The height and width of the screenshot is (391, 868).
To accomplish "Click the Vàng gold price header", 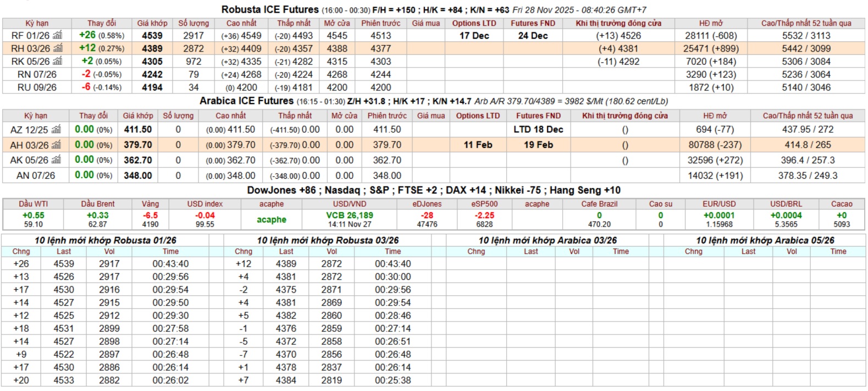I will tap(150, 204).
